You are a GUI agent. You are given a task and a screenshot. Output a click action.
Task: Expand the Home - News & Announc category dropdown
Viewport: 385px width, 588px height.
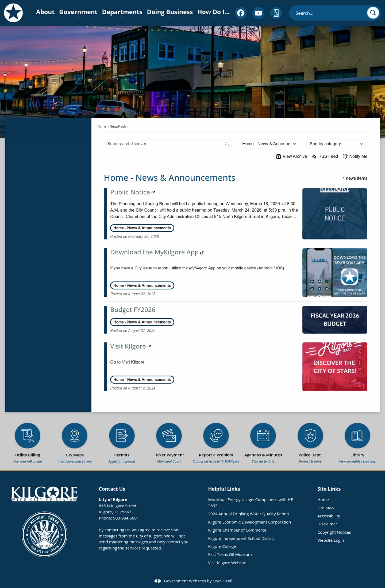[x=269, y=144]
